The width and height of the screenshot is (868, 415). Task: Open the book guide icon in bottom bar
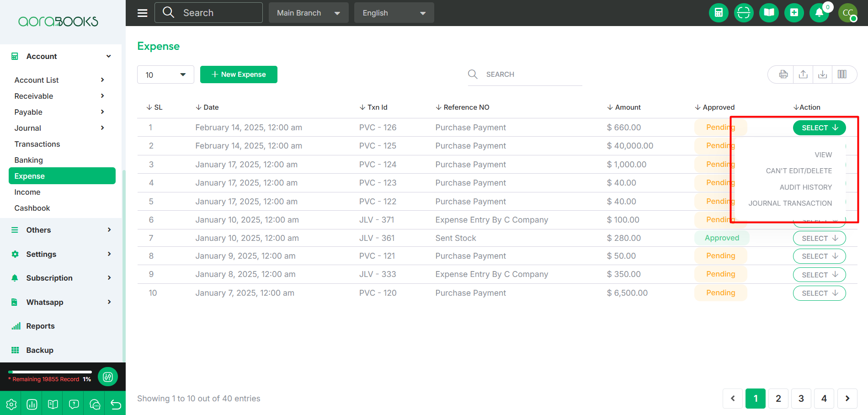(x=53, y=404)
